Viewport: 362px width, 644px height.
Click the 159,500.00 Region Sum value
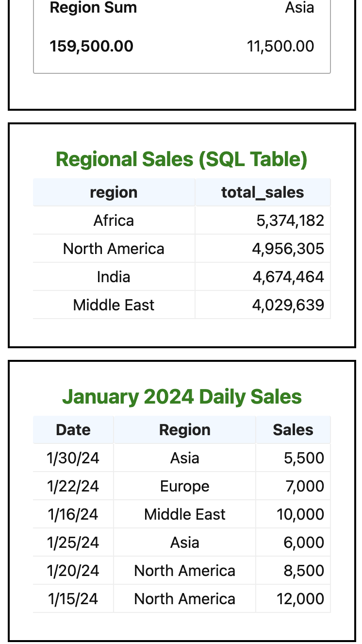(x=91, y=47)
